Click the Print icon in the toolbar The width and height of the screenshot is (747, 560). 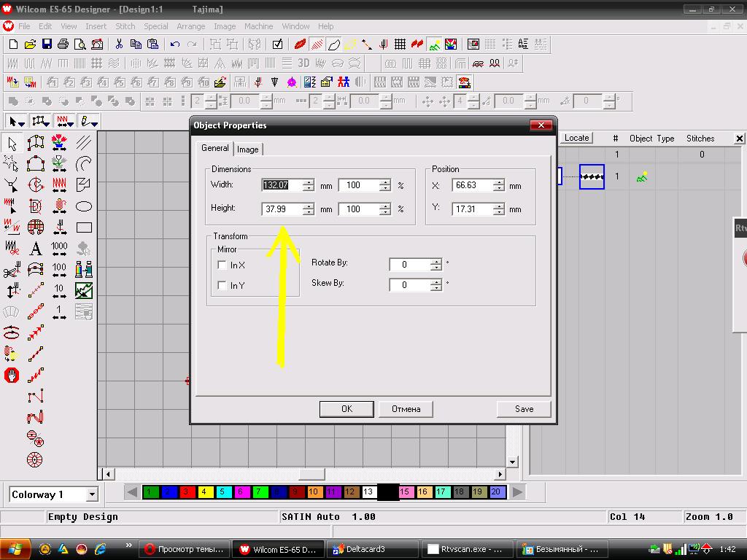tap(63, 44)
